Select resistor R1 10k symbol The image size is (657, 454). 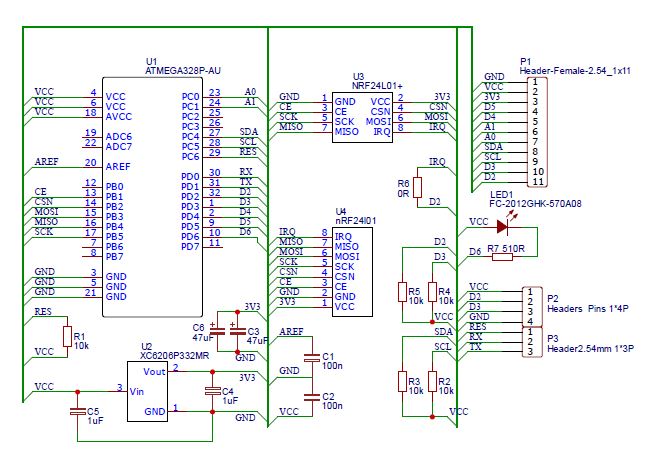67,336
